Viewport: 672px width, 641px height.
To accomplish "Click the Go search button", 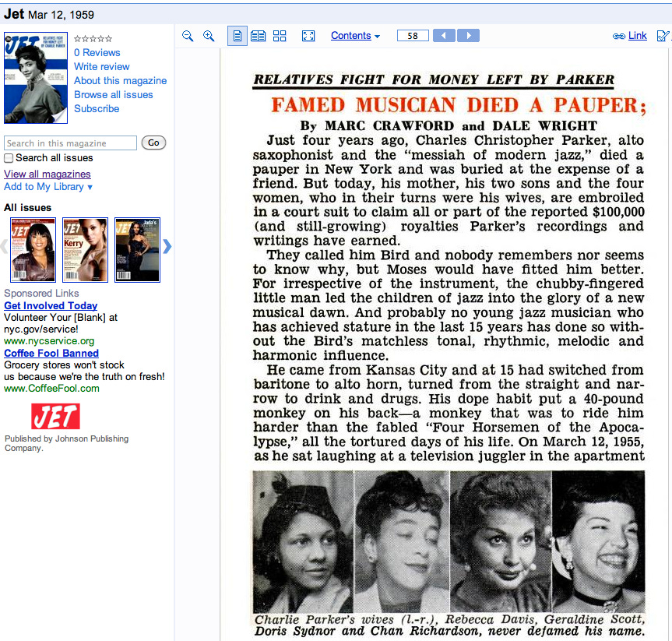I will pyautogui.click(x=153, y=143).
